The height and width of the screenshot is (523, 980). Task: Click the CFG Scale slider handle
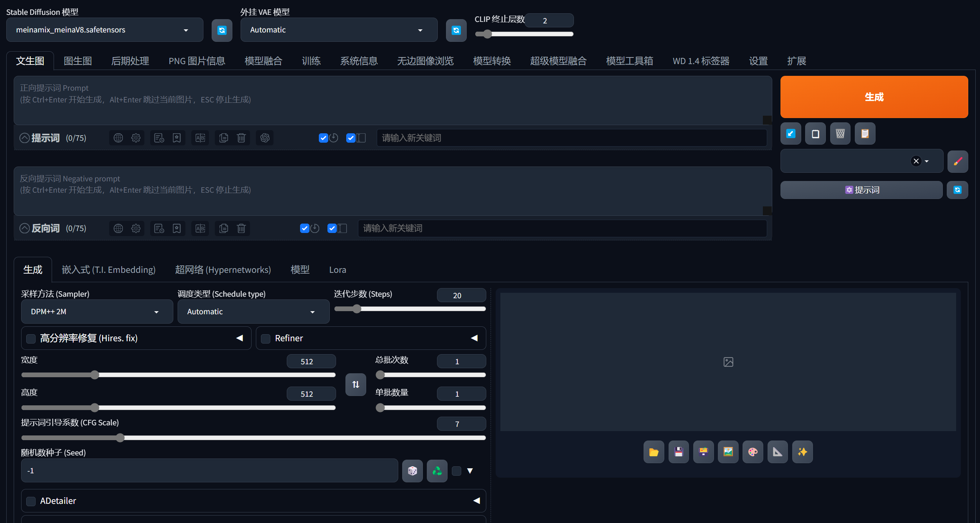pos(120,438)
